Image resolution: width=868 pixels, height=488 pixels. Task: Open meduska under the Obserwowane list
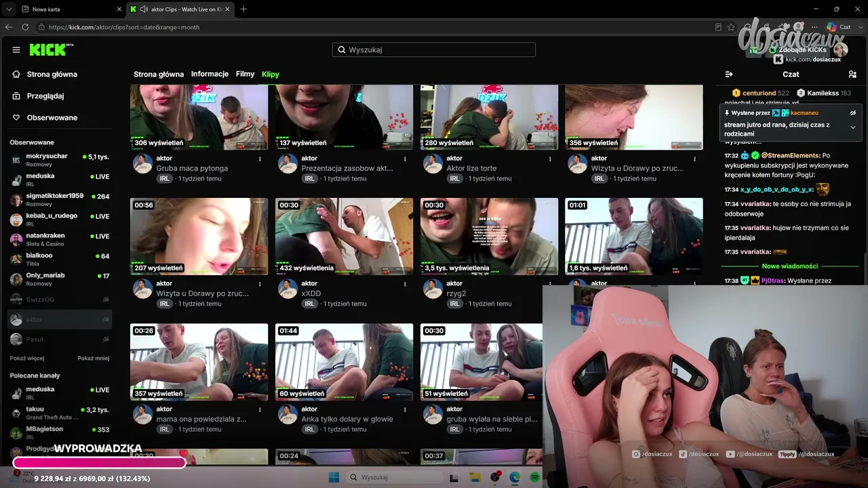click(60, 179)
